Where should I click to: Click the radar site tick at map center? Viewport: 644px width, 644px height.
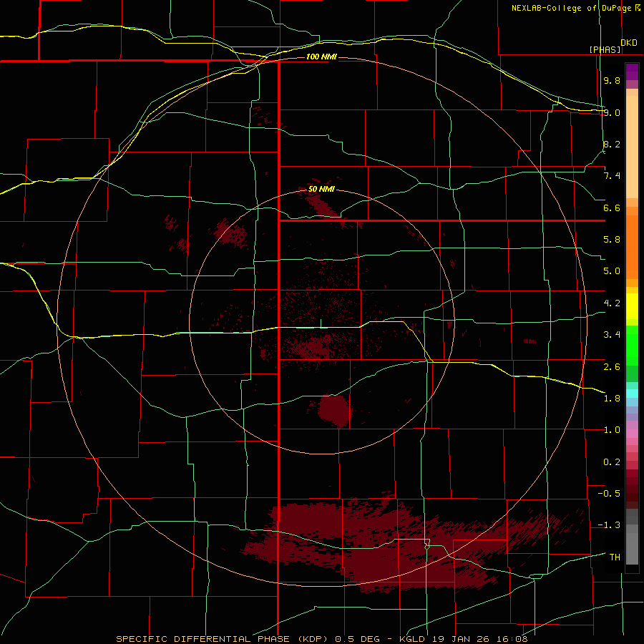click(321, 323)
